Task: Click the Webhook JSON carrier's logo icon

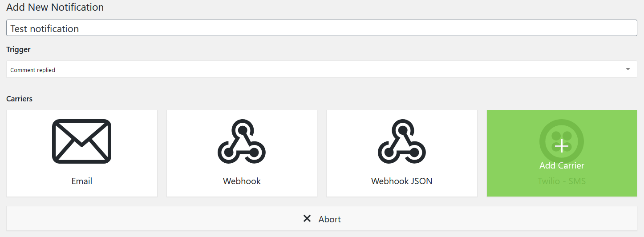Action: click(x=401, y=141)
